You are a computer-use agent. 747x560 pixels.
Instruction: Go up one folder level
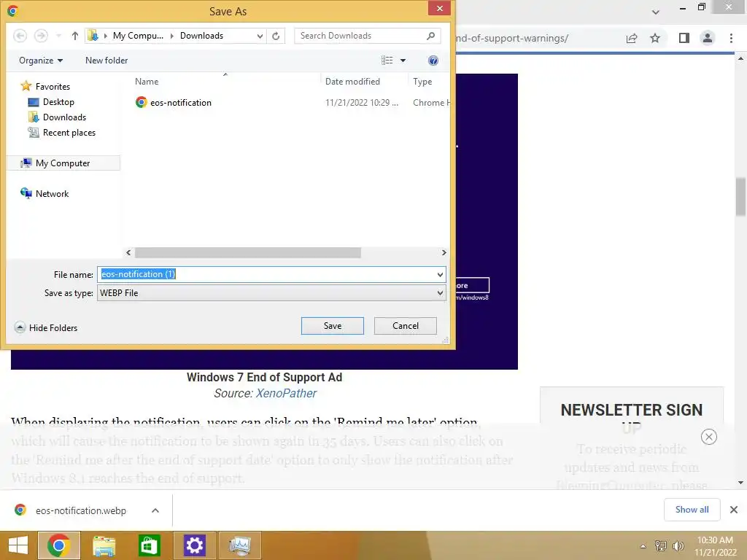75,36
